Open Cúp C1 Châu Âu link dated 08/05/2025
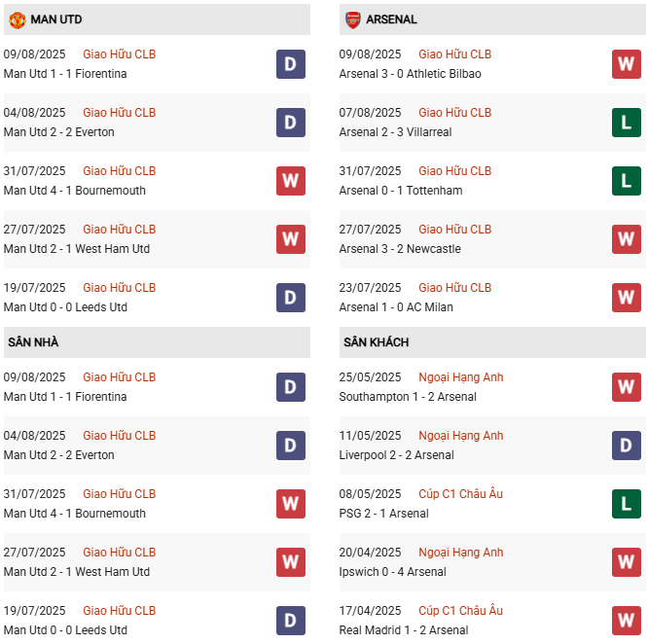This screenshot has height=644, width=648. (460, 494)
